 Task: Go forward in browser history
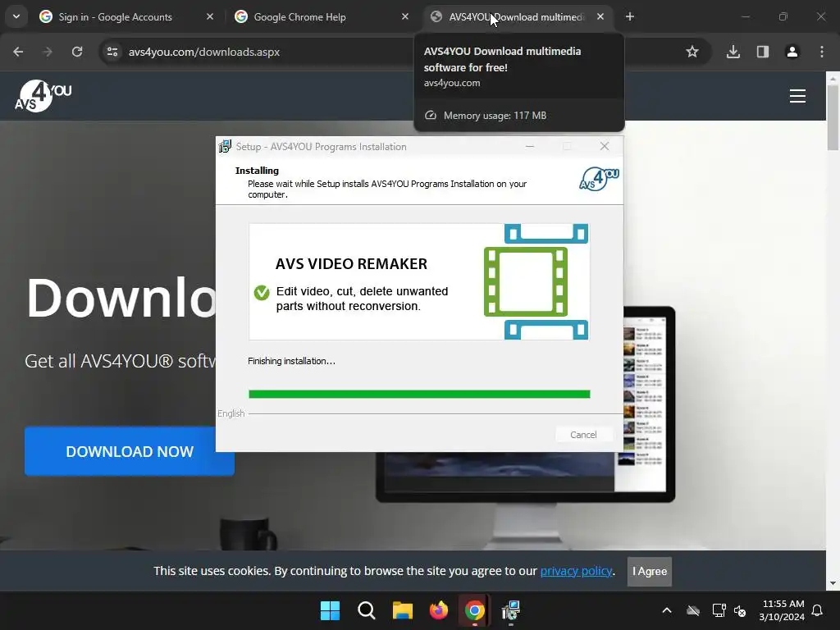48,52
